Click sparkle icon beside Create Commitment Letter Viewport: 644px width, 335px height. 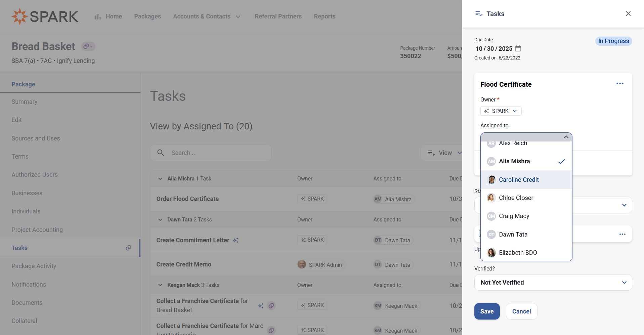[236, 240]
